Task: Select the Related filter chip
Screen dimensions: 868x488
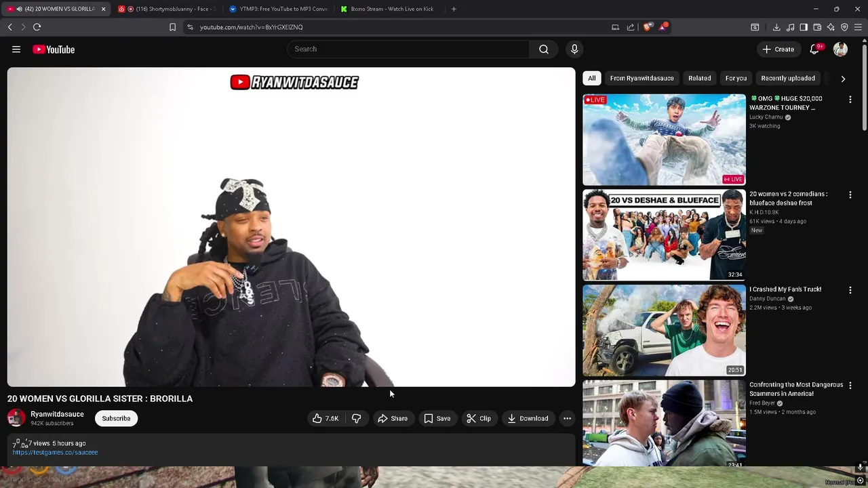Action: click(699, 78)
